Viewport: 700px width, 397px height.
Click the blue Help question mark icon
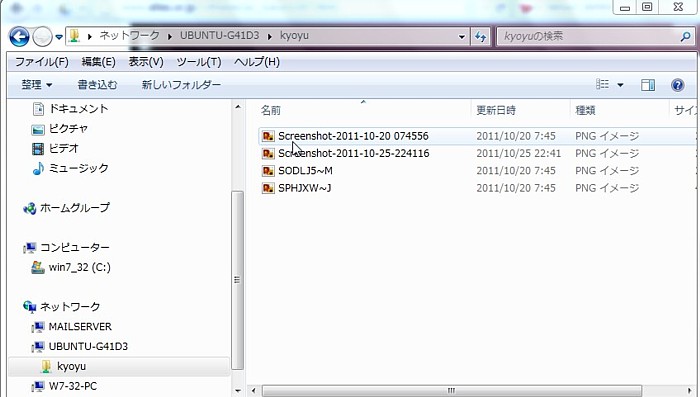677,85
